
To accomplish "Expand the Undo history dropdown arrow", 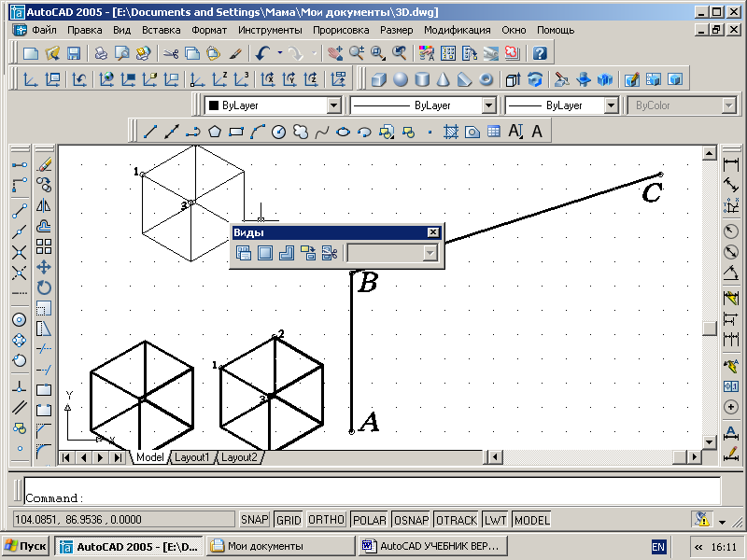I will (279, 53).
